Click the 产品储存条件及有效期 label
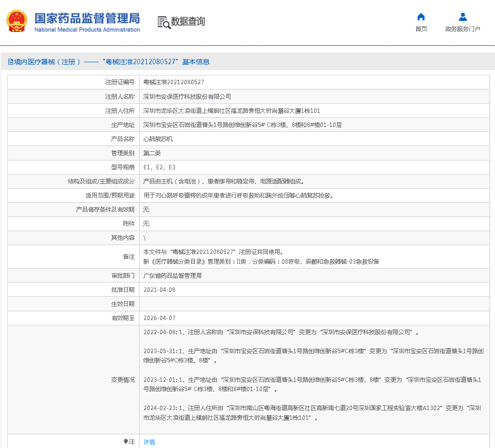This screenshot has width=495, height=448. (106, 210)
